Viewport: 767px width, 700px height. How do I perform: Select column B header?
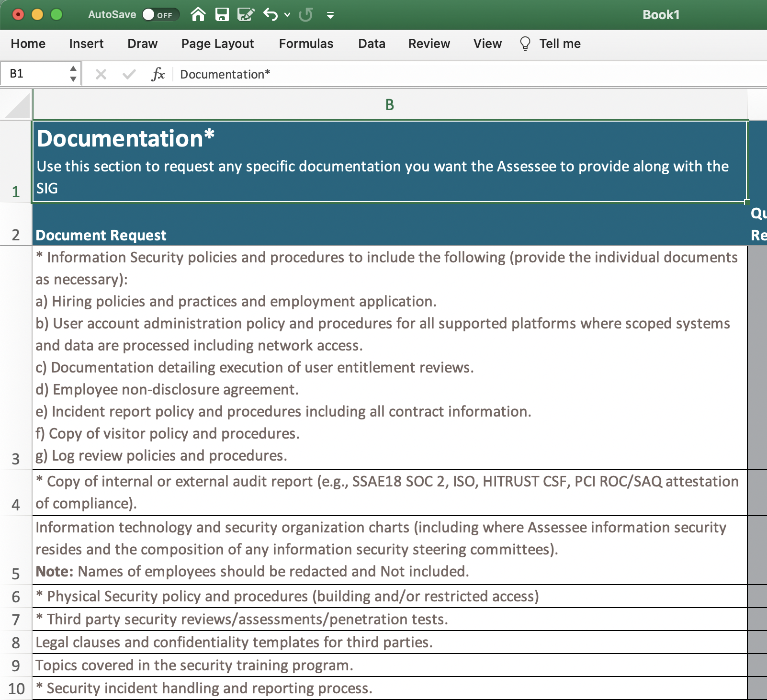tap(390, 105)
